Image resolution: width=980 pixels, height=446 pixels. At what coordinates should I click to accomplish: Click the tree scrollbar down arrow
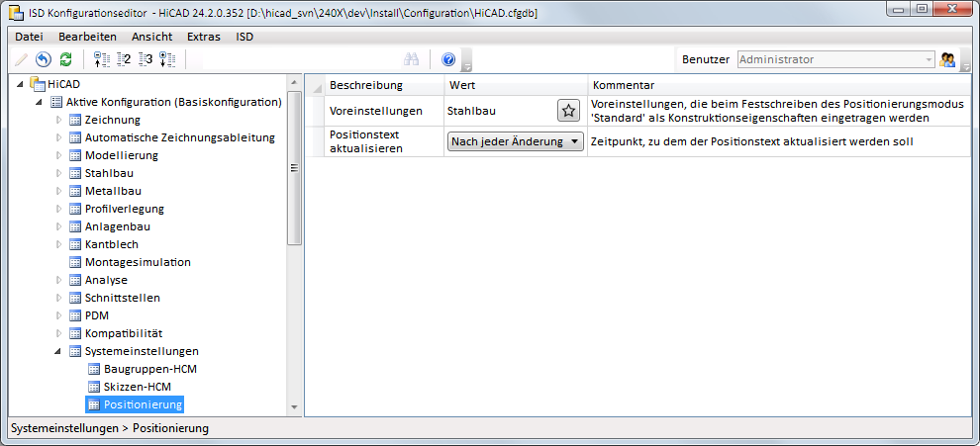(294, 407)
